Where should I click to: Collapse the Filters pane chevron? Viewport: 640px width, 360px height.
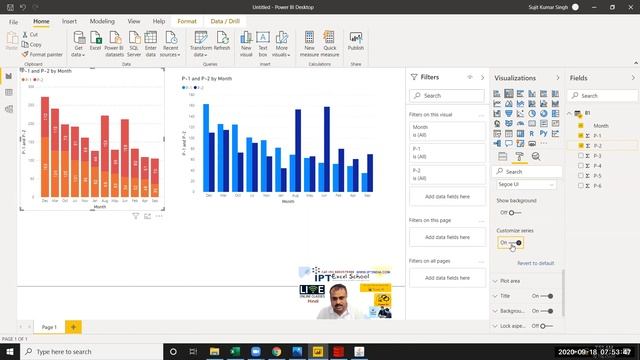pyautogui.click(x=482, y=77)
